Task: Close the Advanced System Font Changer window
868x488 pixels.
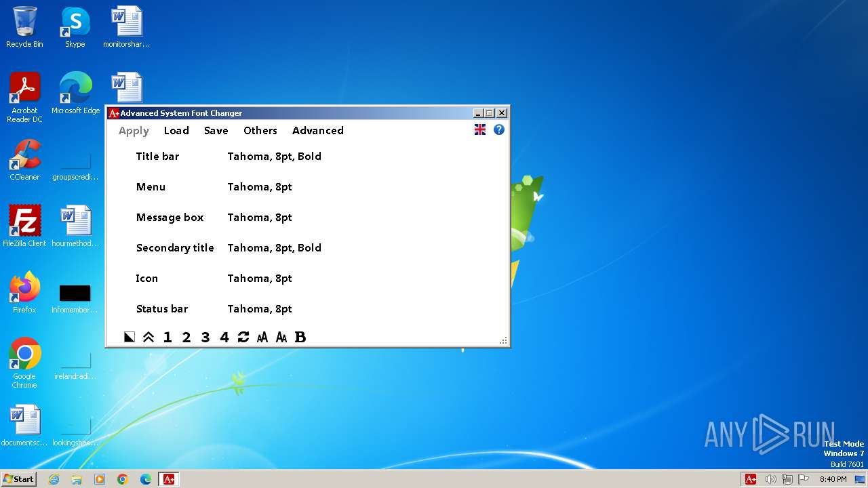Action: click(502, 113)
